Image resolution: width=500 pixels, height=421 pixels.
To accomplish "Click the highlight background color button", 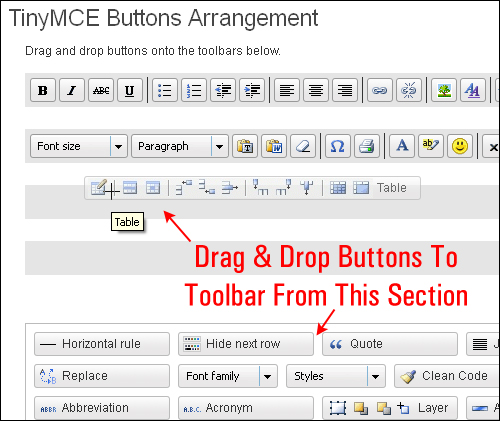I will (431, 146).
